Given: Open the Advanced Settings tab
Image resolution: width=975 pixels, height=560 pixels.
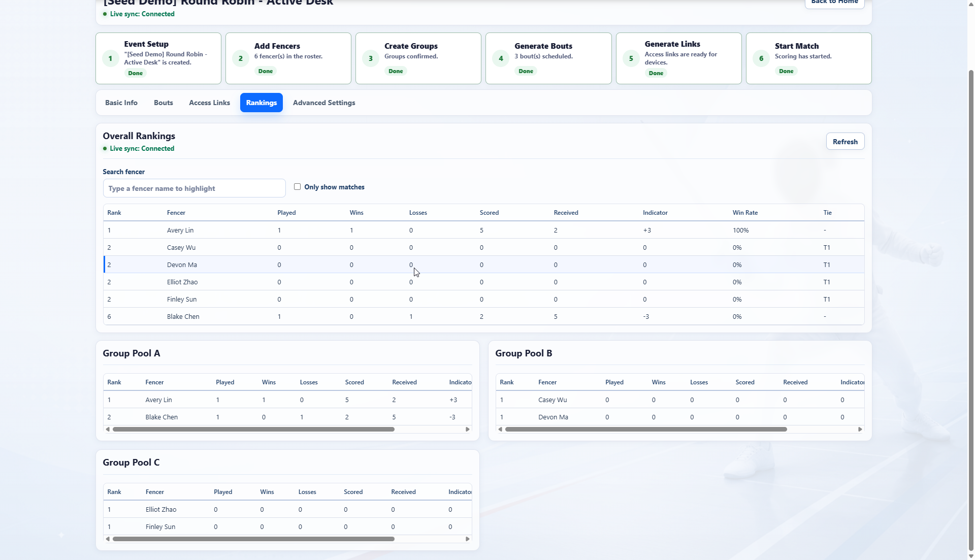Looking at the screenshot, I should 324,103.
